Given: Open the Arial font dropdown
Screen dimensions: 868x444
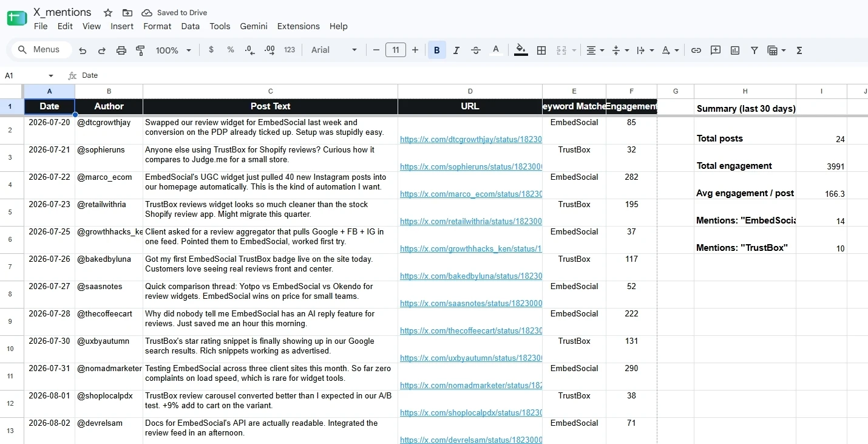Looking at the screenshot, I should pyautogui.click(x=334, y=50).
